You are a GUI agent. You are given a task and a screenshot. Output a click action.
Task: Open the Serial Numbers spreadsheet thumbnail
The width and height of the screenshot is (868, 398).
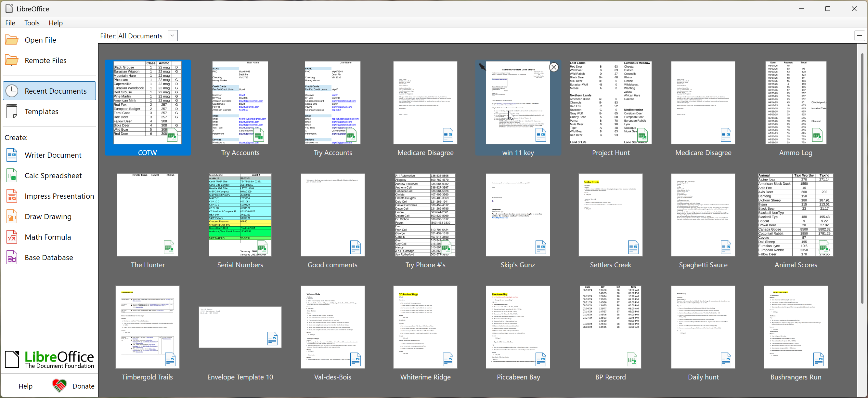point(240,215)
